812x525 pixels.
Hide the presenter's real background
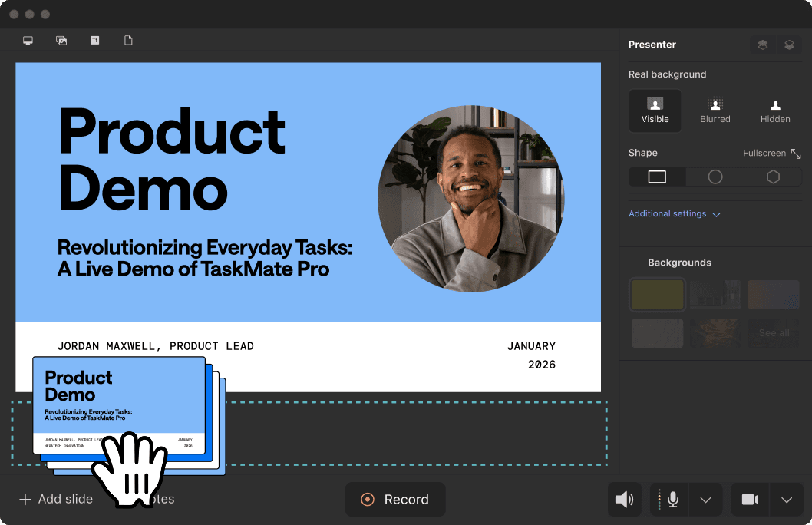pyautogui.click(x=774, y=110)
